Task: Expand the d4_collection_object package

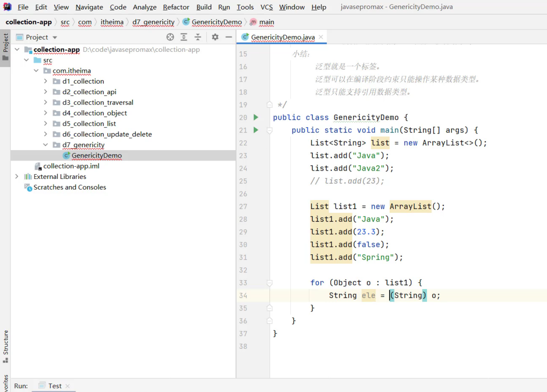Action: (x=45, y=113)
